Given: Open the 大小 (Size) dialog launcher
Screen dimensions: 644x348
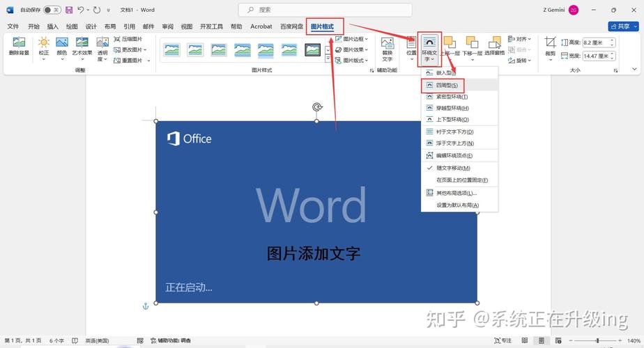Looking at the screenshot, I should [x=615, y=70].
